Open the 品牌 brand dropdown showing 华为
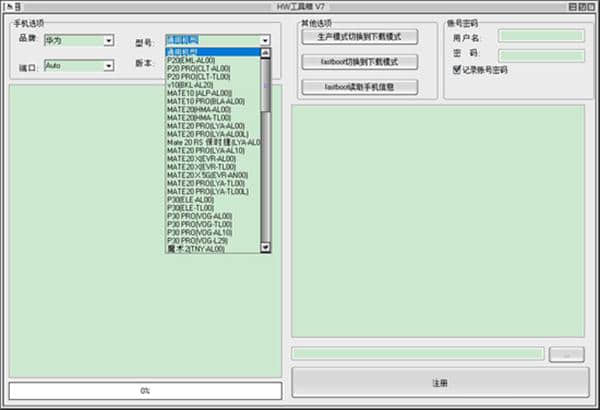Image resolution: width=600 pixels, height=410 pixels. click(79, 40)
